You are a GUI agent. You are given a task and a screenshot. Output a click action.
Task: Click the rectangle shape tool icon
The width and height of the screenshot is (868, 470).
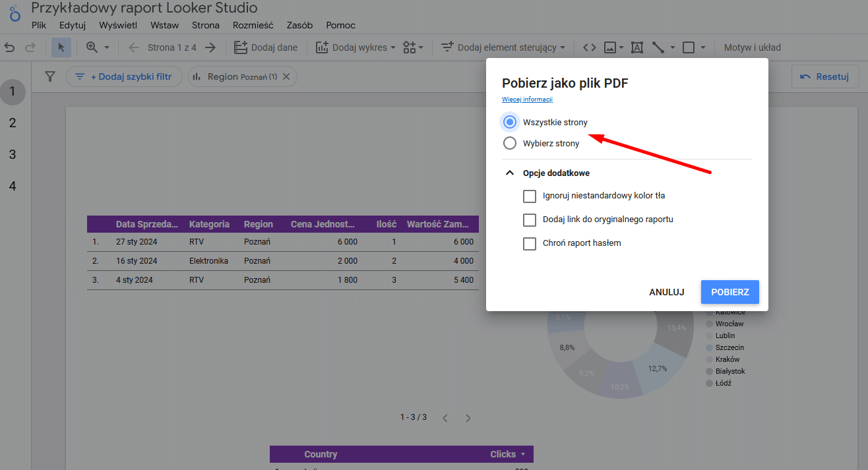689,47
